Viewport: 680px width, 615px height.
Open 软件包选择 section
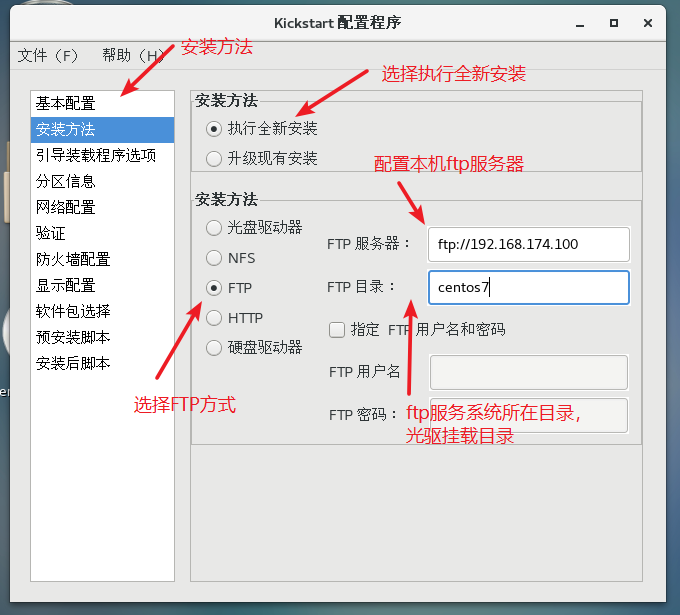coord(102,311)
